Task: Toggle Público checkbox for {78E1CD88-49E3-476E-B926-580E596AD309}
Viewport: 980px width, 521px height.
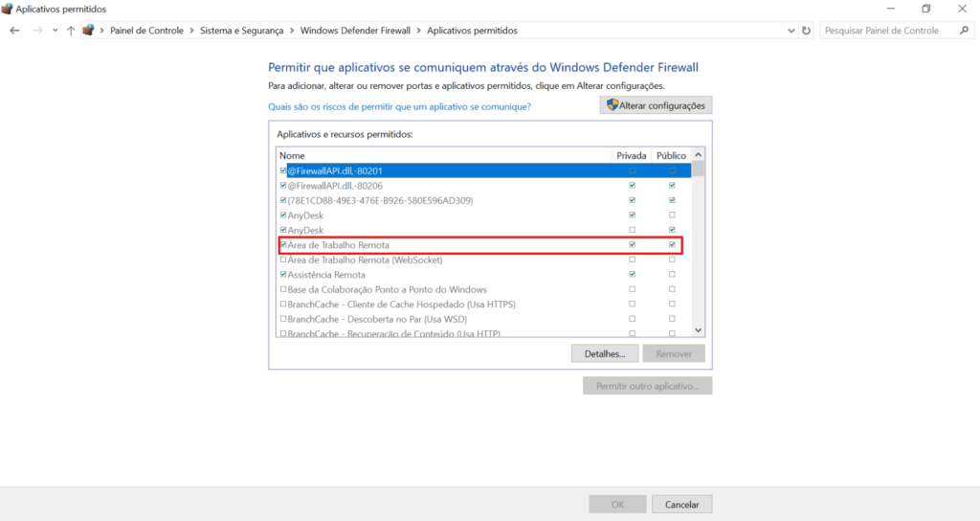Action: point(672,200)
